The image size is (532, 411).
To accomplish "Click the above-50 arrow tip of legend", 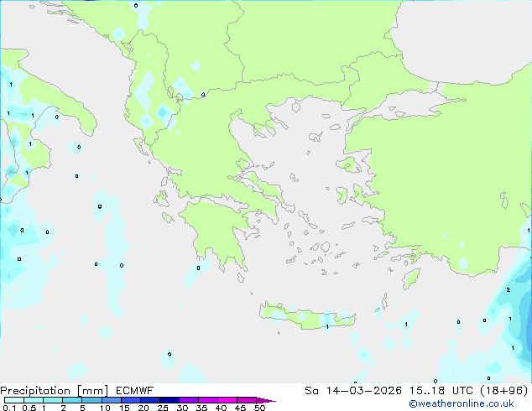I will pos(266,400).
